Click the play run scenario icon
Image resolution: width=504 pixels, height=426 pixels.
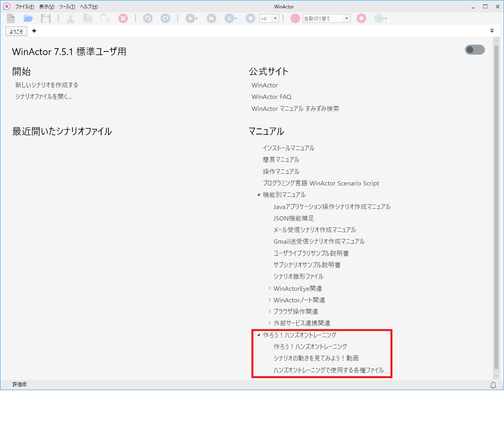190,18
